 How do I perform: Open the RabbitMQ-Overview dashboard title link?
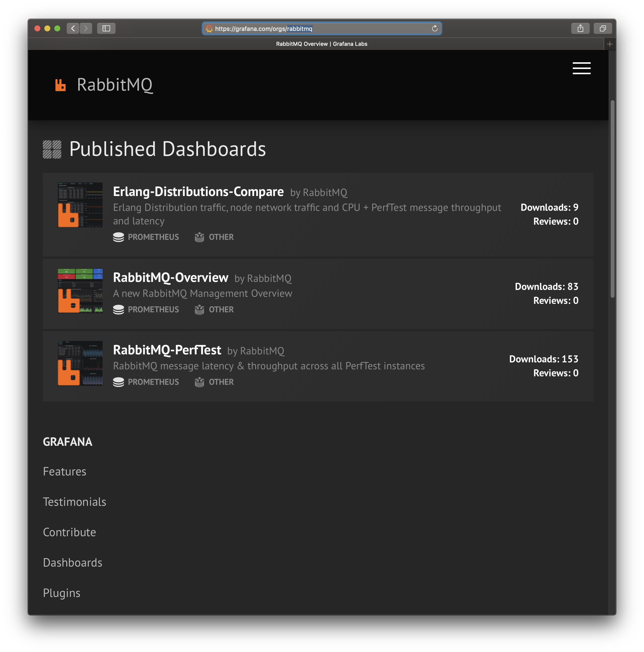pyautogui.click(x=170, y=277)
